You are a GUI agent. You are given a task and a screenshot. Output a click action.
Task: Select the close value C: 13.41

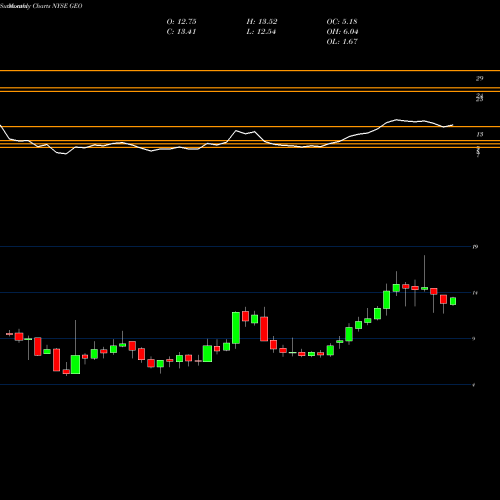click(181, 32)
